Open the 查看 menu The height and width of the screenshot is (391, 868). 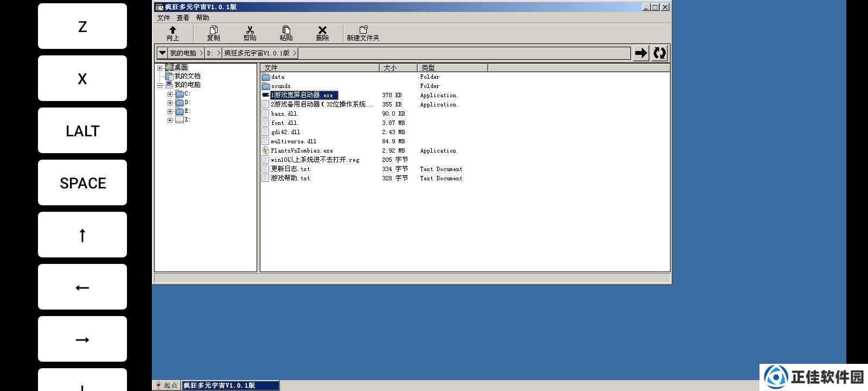(183, 18)
